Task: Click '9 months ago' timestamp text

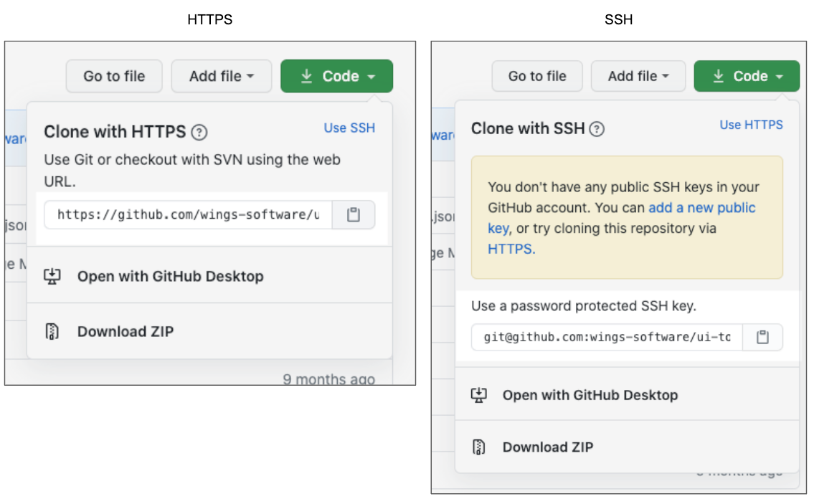Action: (329, 379)
